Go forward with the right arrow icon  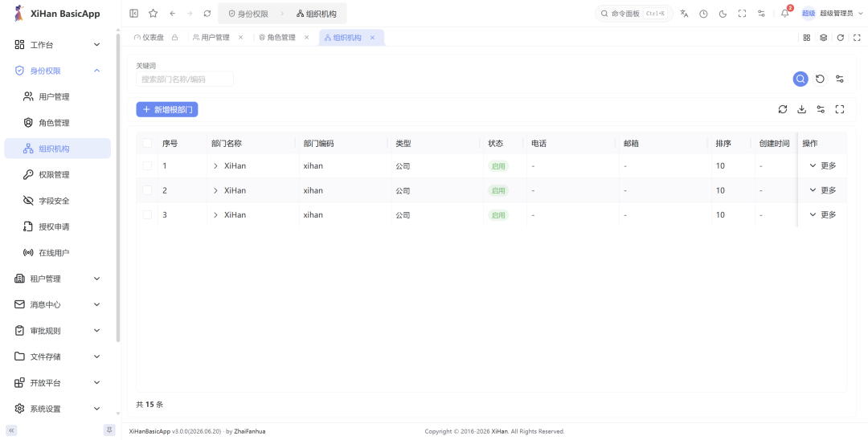tap(190, 14)
